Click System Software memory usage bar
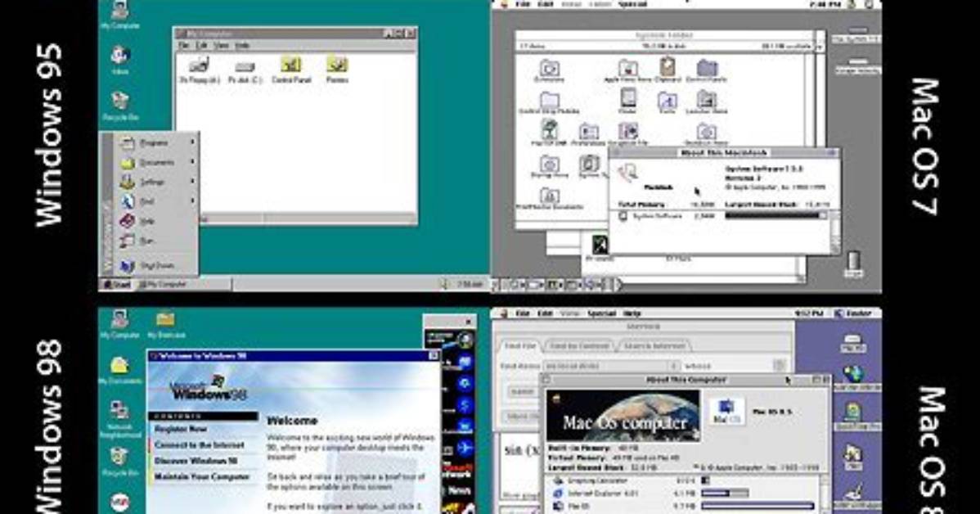The image size is (980, 514). 775,216
